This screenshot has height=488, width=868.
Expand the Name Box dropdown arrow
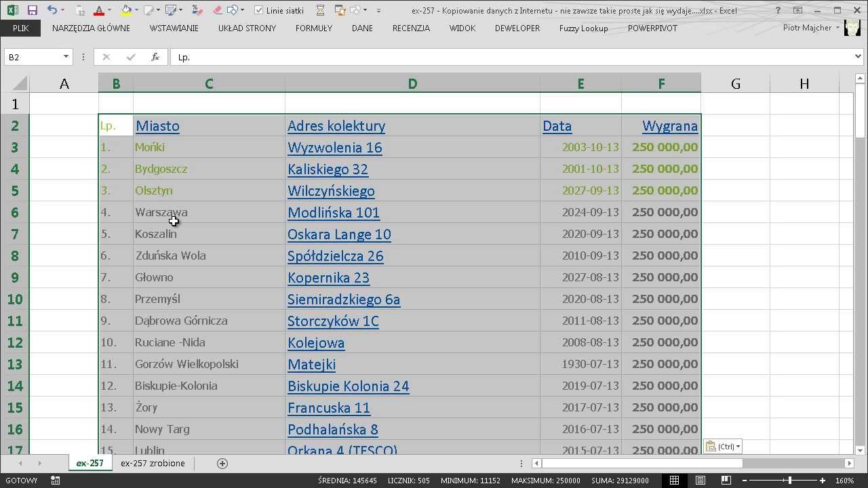click(x=66, y=58)
